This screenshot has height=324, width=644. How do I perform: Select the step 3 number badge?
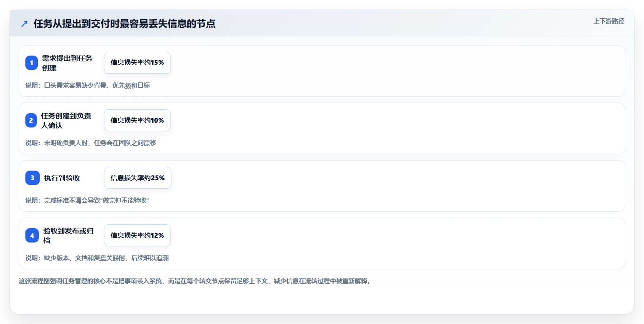pos(32,178)
